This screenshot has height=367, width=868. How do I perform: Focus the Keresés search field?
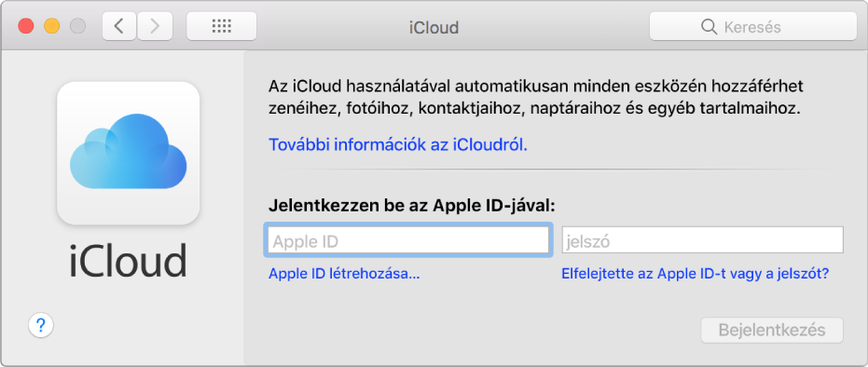[753, 26]
